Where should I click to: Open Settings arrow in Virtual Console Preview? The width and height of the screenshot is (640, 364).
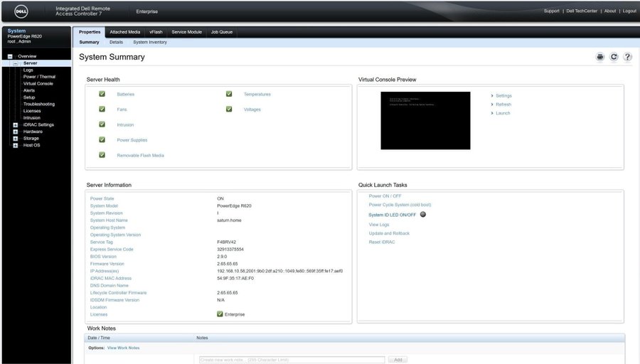tap(492, 95)
